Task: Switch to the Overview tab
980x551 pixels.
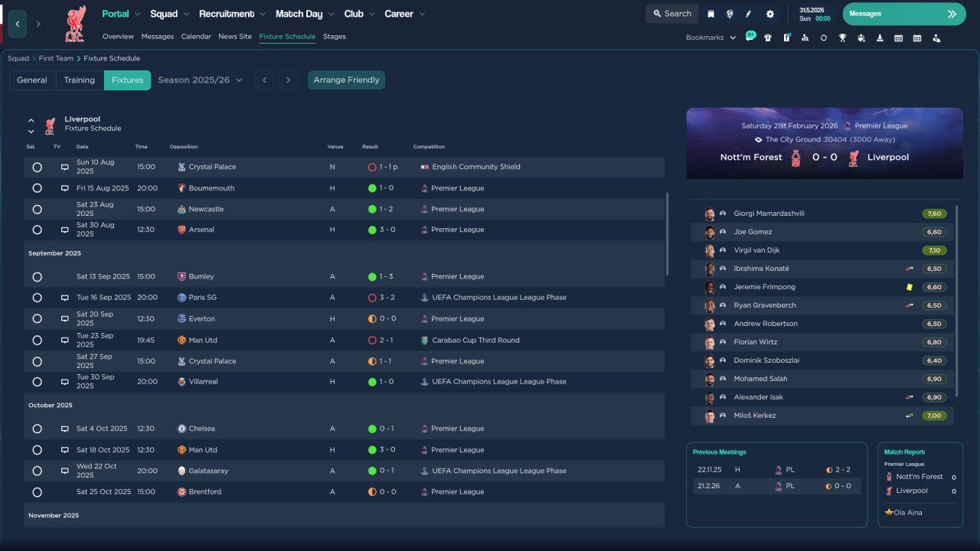Action: point(118,37)
